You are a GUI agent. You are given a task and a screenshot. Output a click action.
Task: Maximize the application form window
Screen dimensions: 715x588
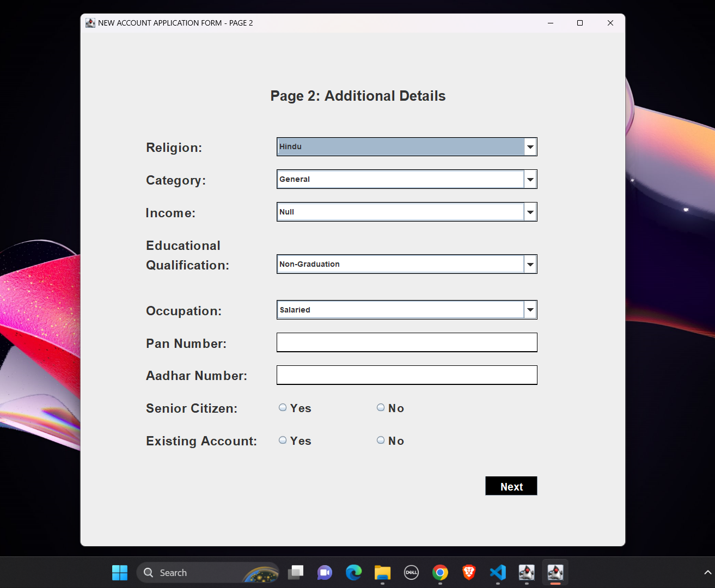(580, 23)
